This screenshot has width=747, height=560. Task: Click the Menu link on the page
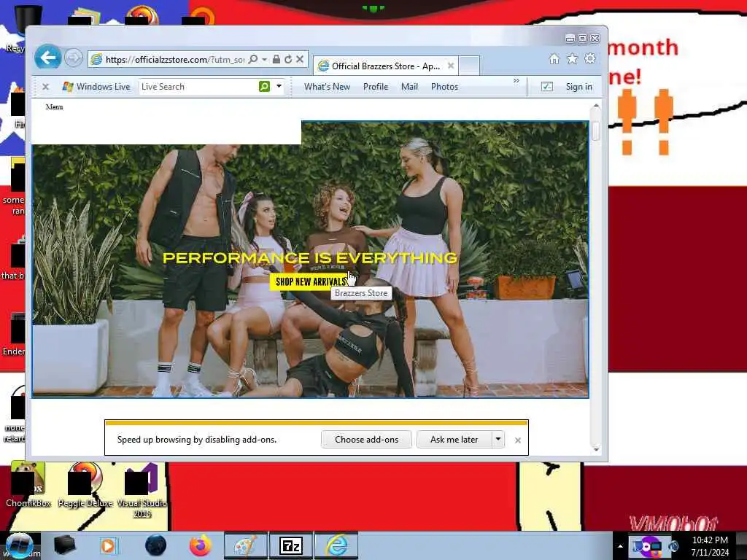point(54,106)
